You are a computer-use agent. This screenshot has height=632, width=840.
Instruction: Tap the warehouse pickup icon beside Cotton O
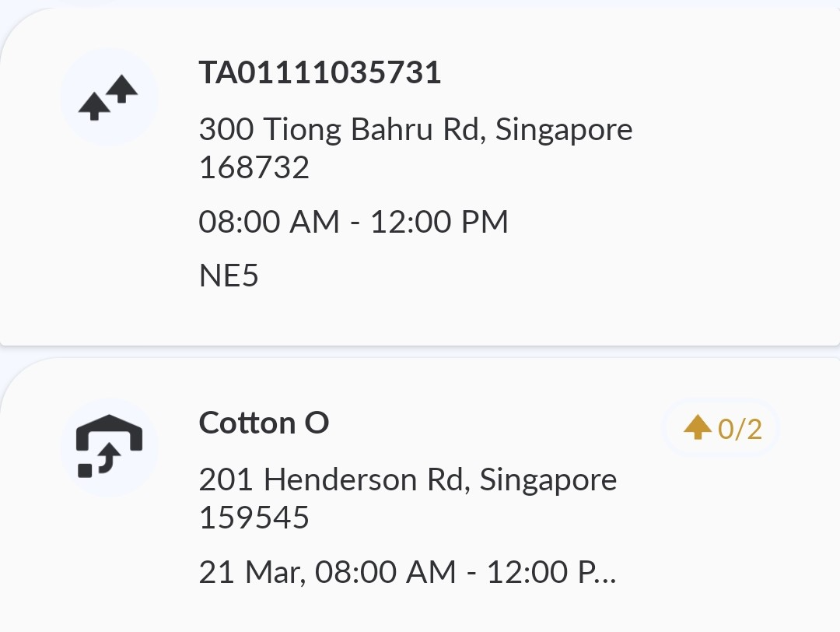(x=109, y=448)
